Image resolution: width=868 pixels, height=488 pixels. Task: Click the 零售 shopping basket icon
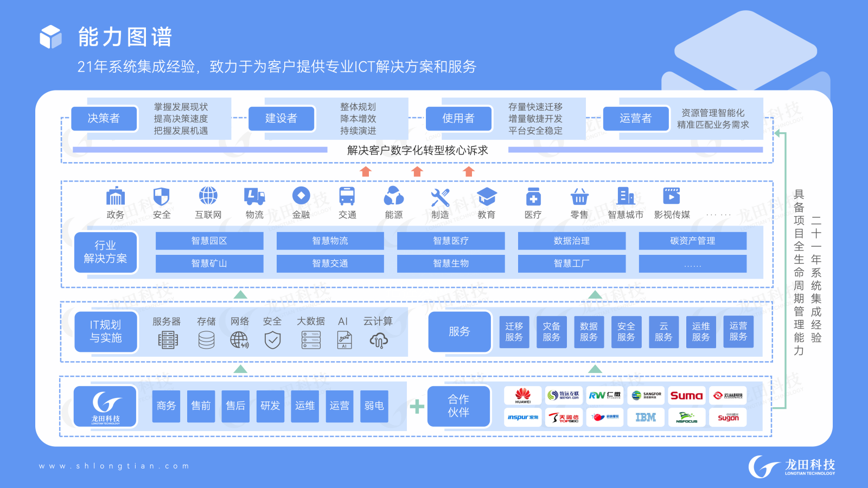pos(579,196)
